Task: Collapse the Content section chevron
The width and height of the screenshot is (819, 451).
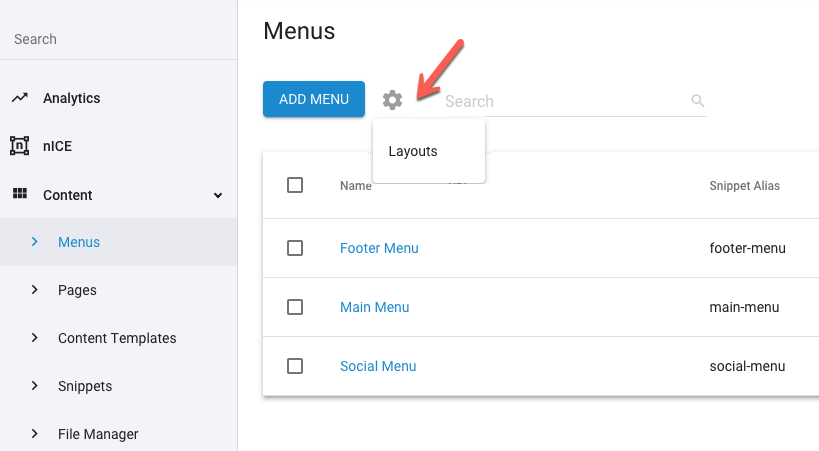Action: click(218, 195)
